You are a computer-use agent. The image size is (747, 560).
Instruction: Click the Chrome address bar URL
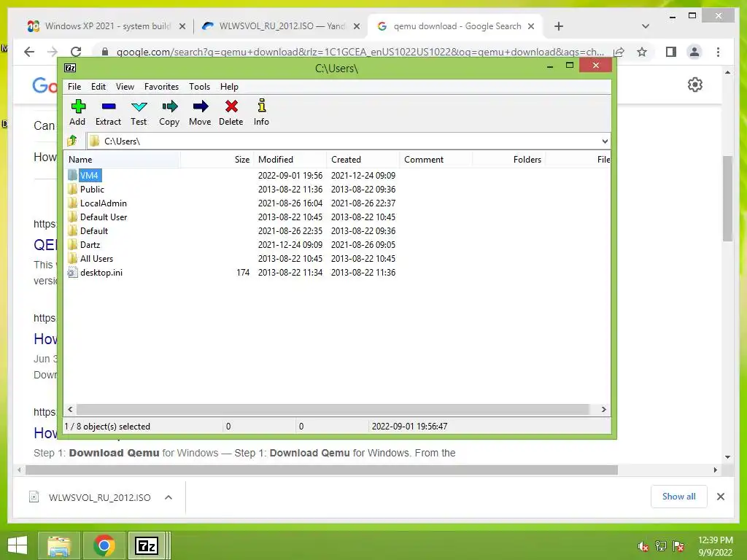tap(360, 52)
